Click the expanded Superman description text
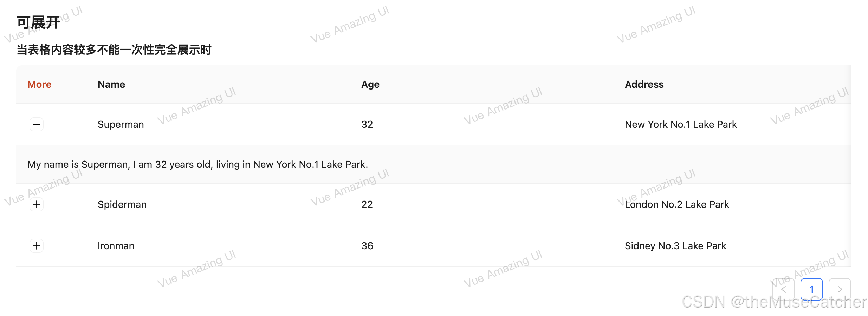 click(197, 164)
